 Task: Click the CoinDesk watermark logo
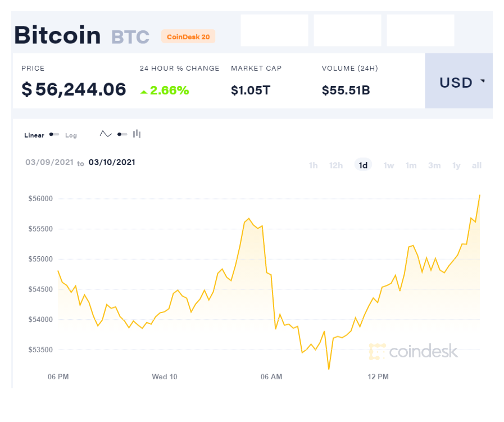[414, 351]
